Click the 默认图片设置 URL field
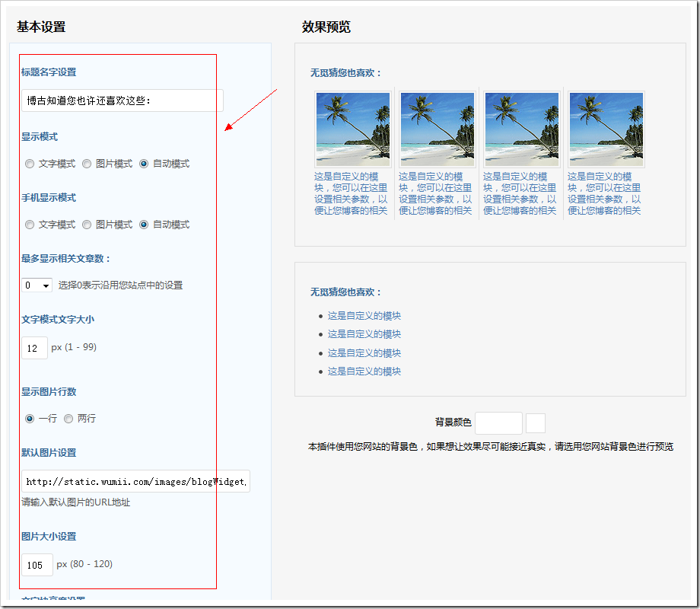The image size is (700, 609). [x=135, y=481]
